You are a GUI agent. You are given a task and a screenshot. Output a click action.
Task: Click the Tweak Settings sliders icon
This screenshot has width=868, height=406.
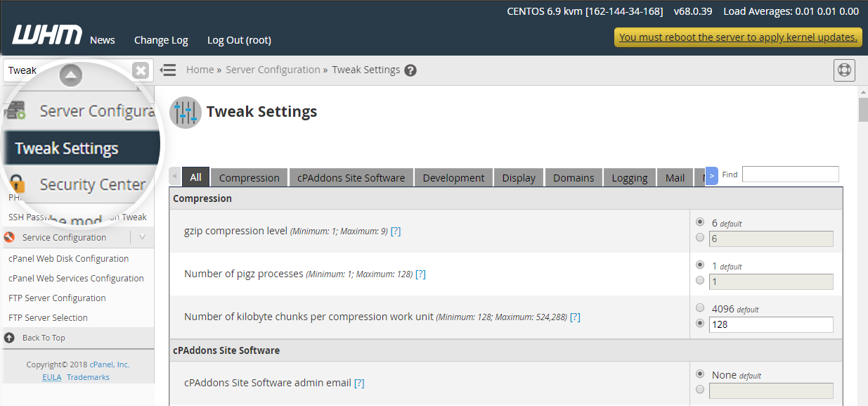pyautogui.click(x=186, y=113)
